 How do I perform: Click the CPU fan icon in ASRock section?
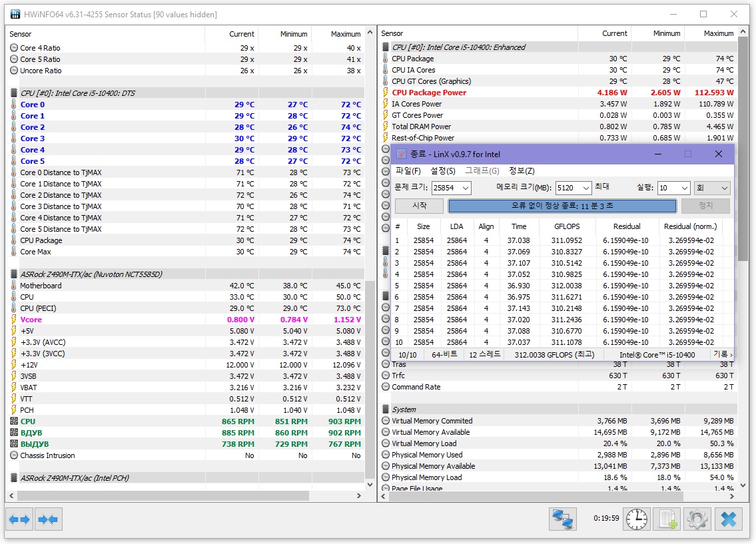click(14, 421)
